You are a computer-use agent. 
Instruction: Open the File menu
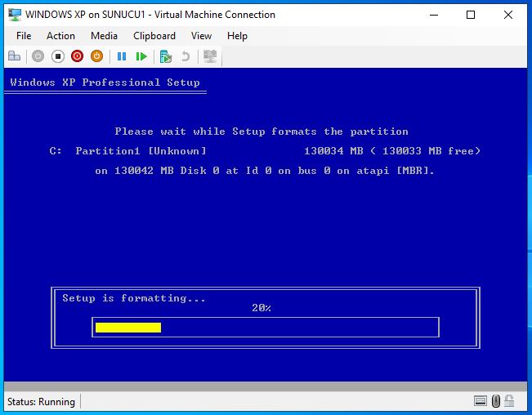(x=24, y=36)
